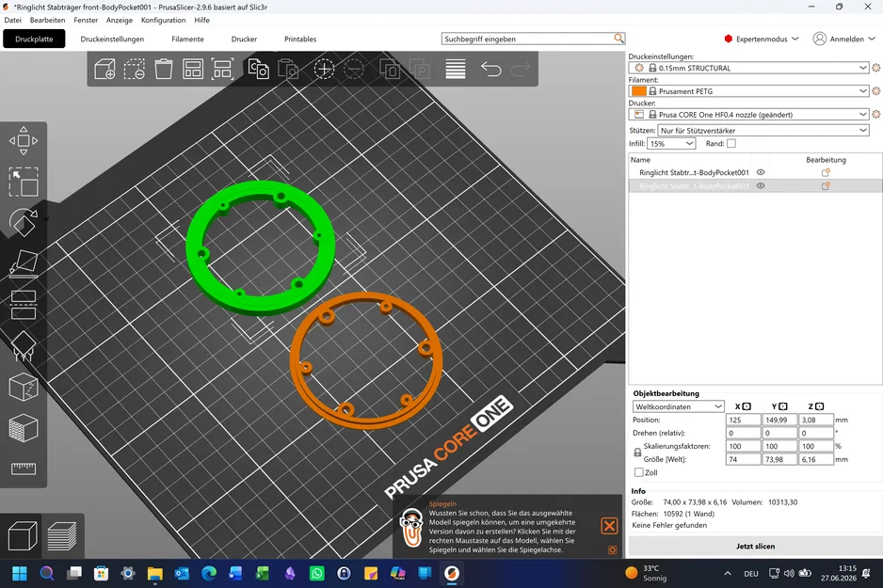Open hint notification settings gear
Screen dimensions: 883x588
[x=612, y=549]
